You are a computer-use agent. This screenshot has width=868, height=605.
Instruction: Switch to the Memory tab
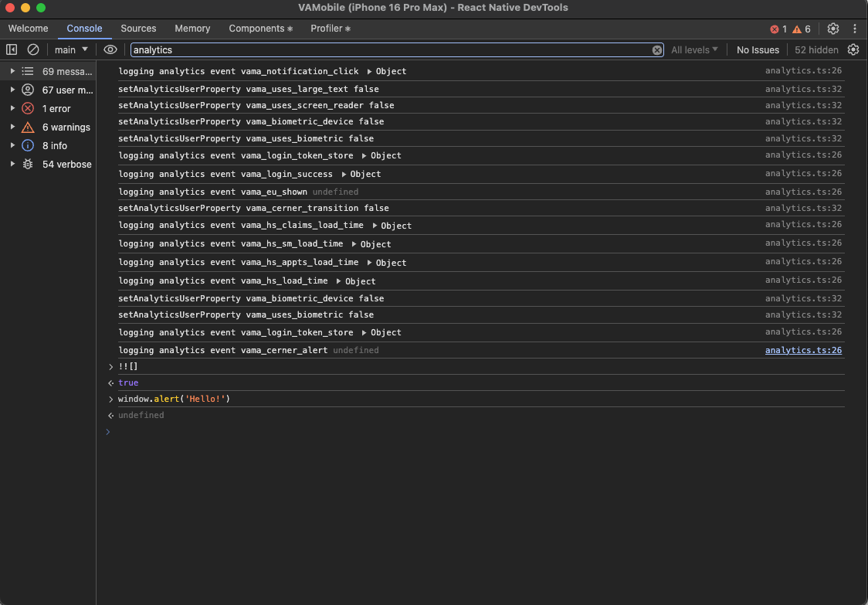pos(192,29)
